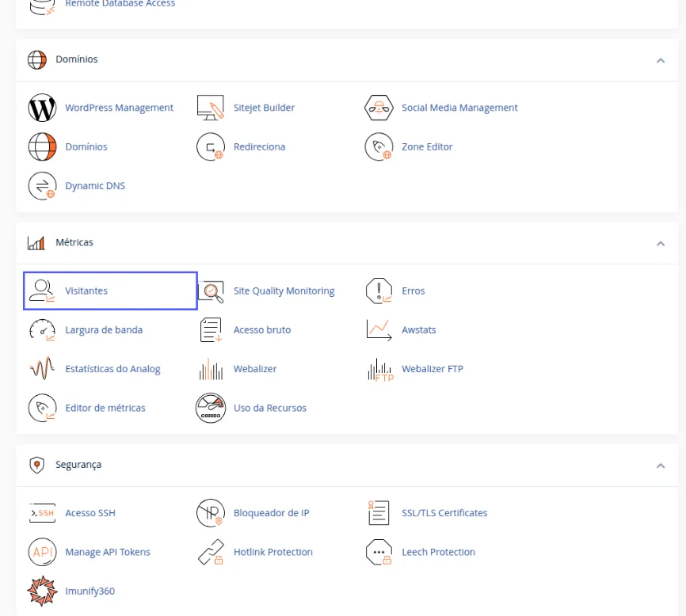The width and height of the screenshot is (686, 616).
Task: Open the Acesso SSH link
Action: [90, 513]
